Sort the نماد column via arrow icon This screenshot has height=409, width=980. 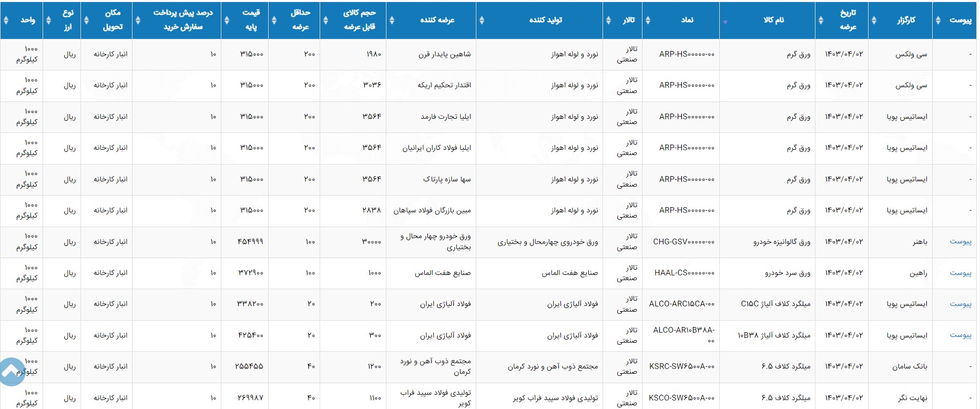pyautogui.click(x=648, y=20)
